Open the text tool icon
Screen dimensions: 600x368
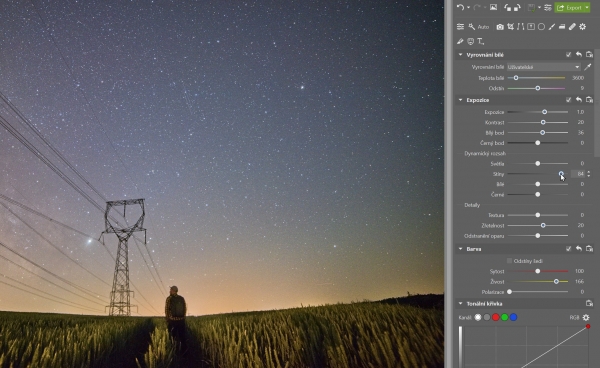tap(481, 41)
